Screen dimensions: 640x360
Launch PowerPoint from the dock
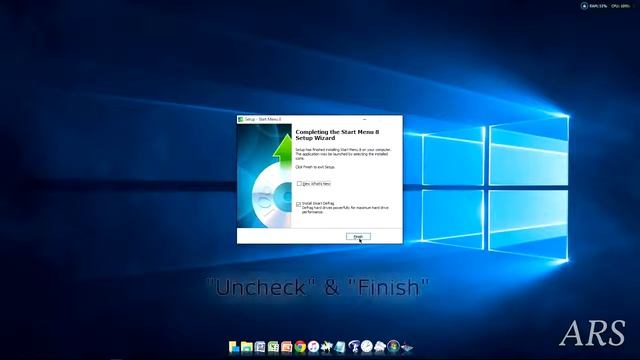[x=287, y=347]
